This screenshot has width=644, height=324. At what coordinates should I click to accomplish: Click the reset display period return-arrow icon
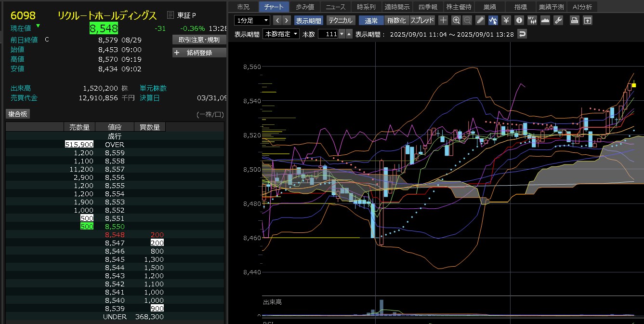click(x=523, y=34)
